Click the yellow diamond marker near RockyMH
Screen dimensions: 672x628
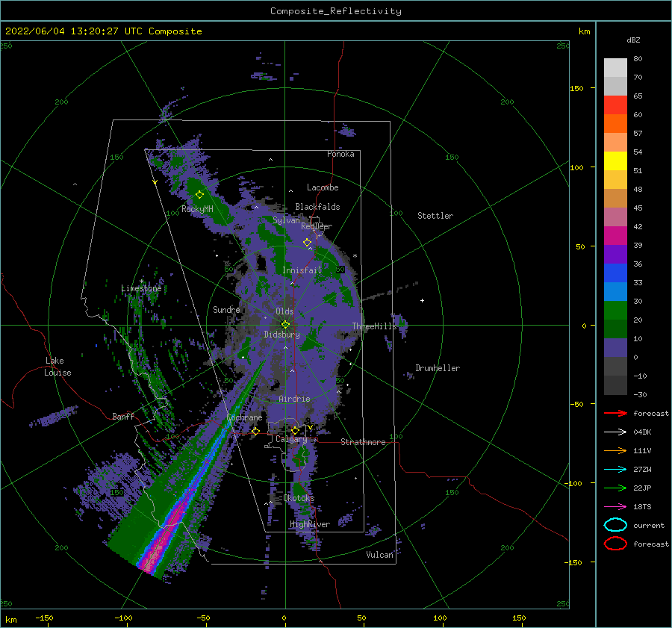tap(199, 195)
